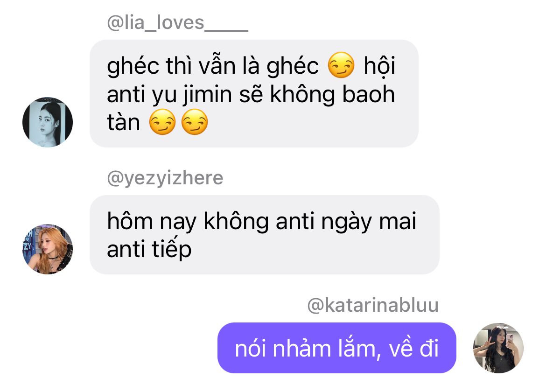Viewport: 546px width, 392px height.
Task: Open @katarinabluu's mirror selfie avatar
Action: (x=498, y=348)
